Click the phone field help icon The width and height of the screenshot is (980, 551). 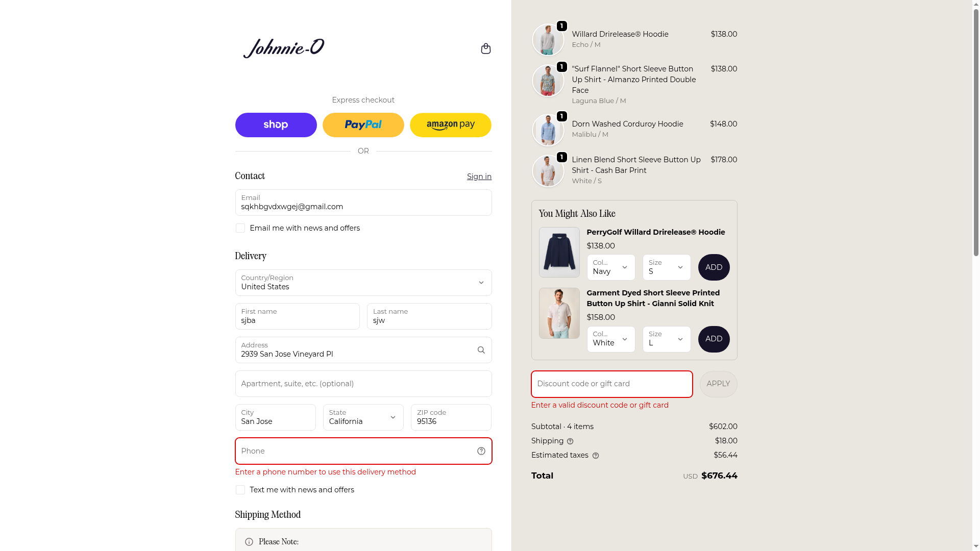[481, 451]
